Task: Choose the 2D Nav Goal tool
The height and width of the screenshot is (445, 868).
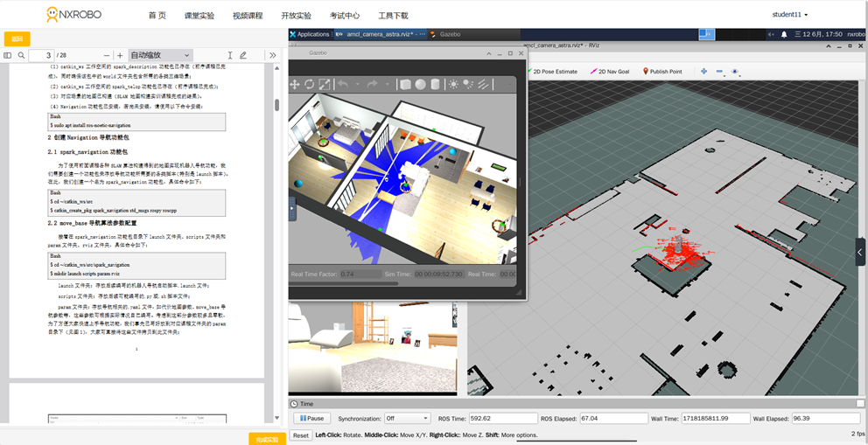Action: 610,72
